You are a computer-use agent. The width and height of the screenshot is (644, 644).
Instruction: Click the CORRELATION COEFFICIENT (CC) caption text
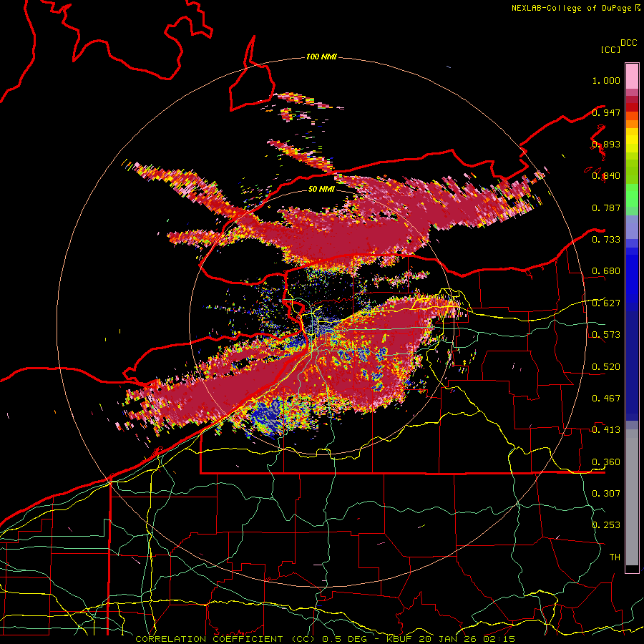[x=225, y=639]
